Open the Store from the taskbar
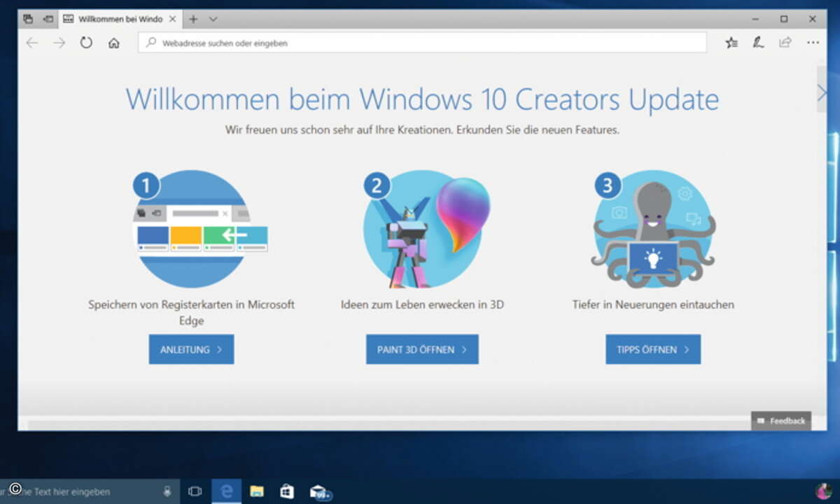 (x=287, y=491)
